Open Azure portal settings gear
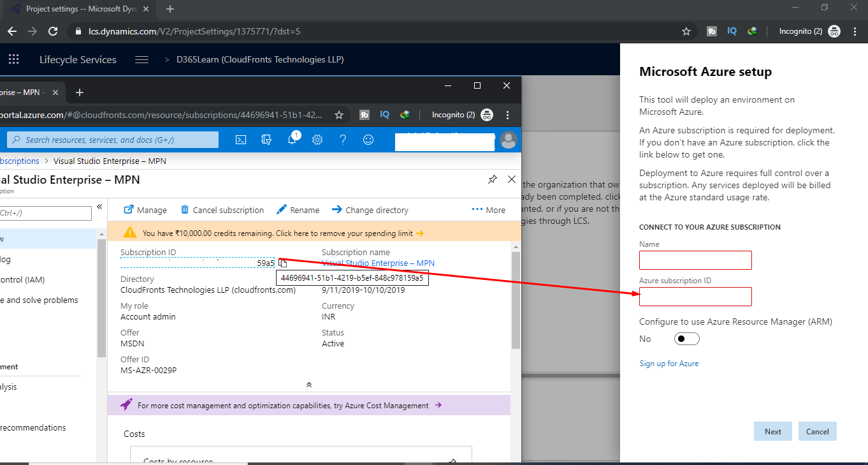This screenshot has height=465, width=868. click(317, 140)
